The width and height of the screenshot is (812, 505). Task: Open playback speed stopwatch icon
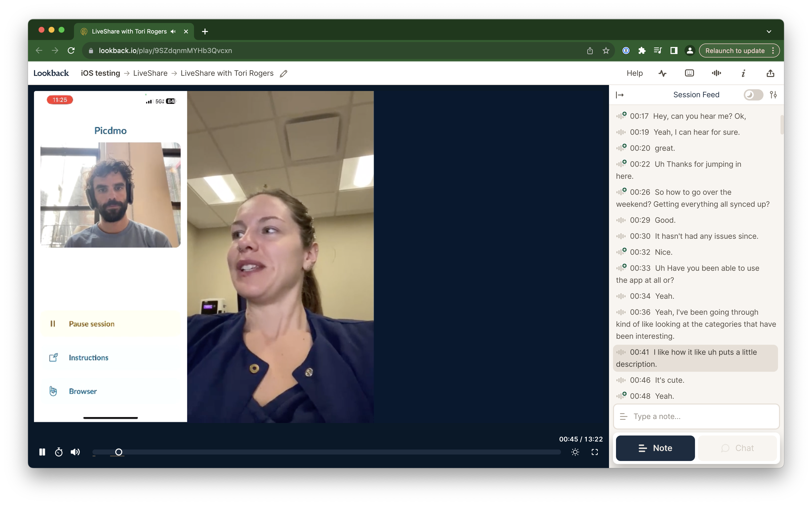pyautogui.click(x=59, y=452)
